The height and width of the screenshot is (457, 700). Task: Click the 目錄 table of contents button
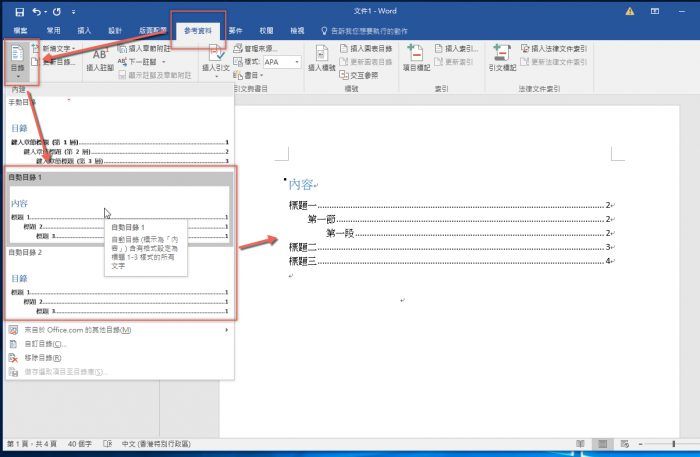pyautogui.click(x=19, y=62)
